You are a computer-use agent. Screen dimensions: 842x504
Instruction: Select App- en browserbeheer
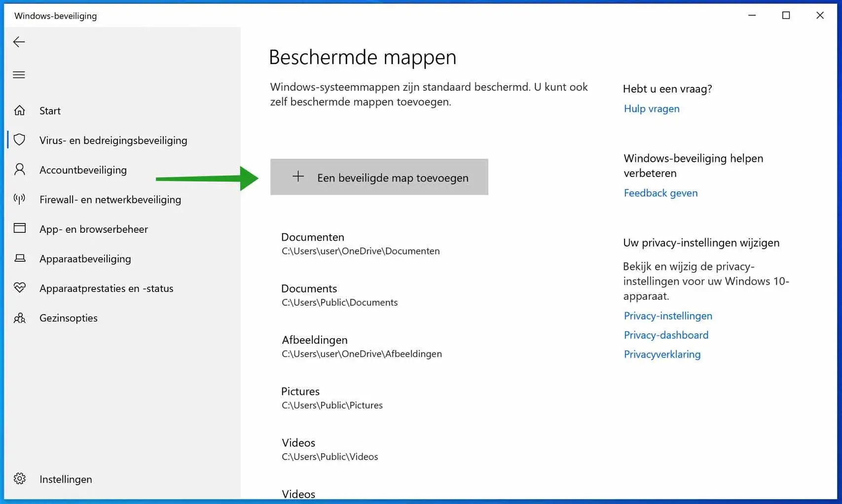[x=94, y=229]
